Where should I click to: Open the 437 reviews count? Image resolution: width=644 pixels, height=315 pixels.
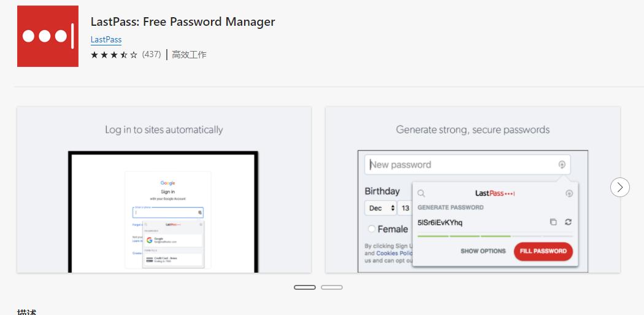click(x=151, y=55)
